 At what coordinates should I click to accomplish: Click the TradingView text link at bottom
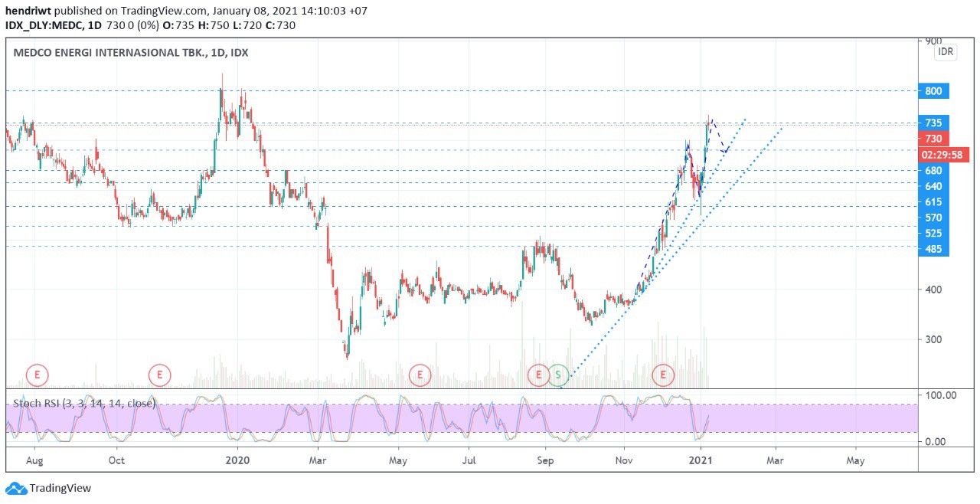pyautogui.click(x=60, y=488)
